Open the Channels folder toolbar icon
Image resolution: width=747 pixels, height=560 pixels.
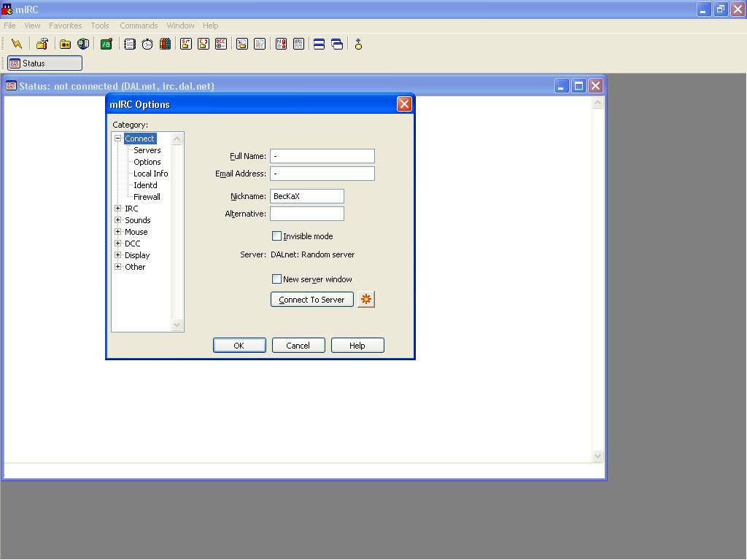click(65, 44)
